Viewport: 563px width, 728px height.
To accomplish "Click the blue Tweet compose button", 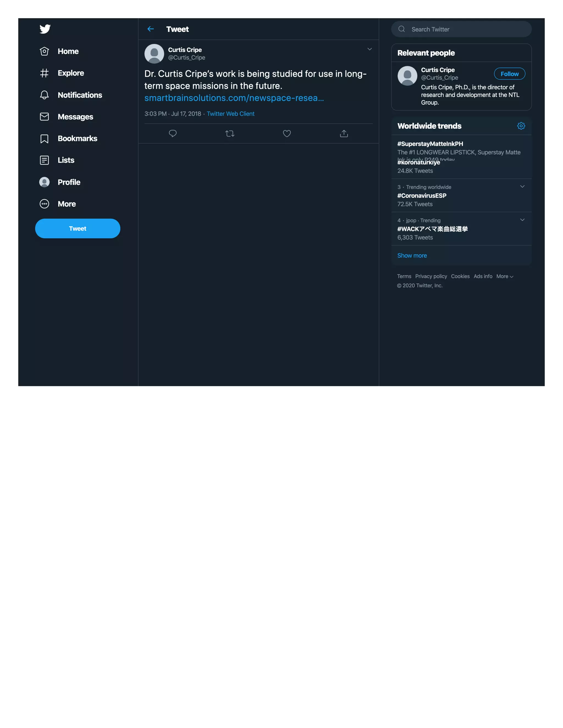I will coord(78,228).
